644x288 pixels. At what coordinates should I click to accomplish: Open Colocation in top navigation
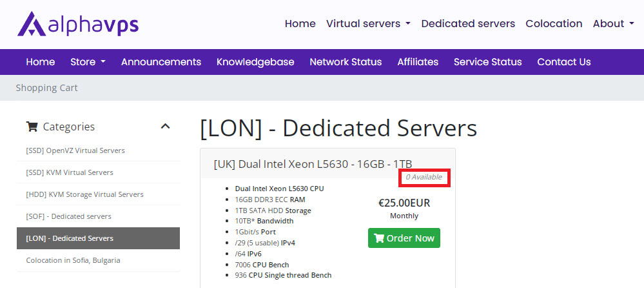(554, 24)
